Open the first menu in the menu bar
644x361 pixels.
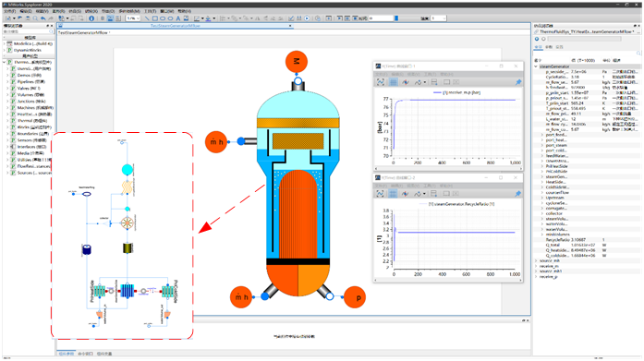pos(9,11)
